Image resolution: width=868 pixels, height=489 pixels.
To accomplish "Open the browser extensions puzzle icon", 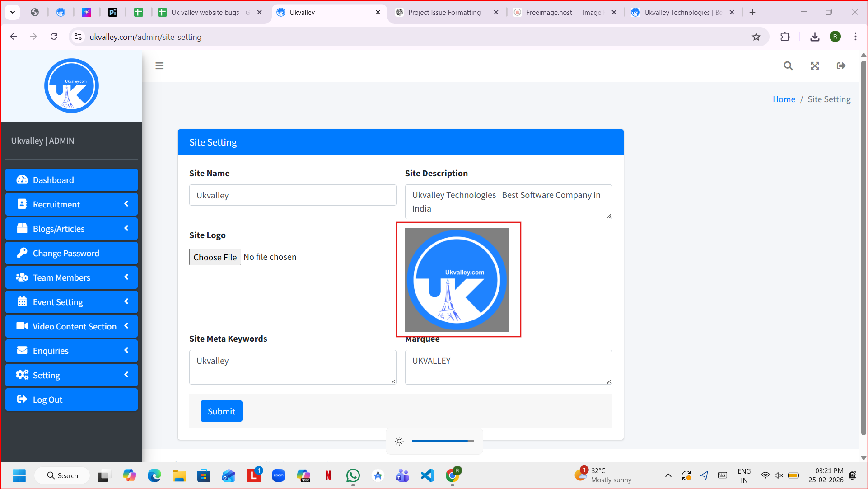I will [785, 37].
